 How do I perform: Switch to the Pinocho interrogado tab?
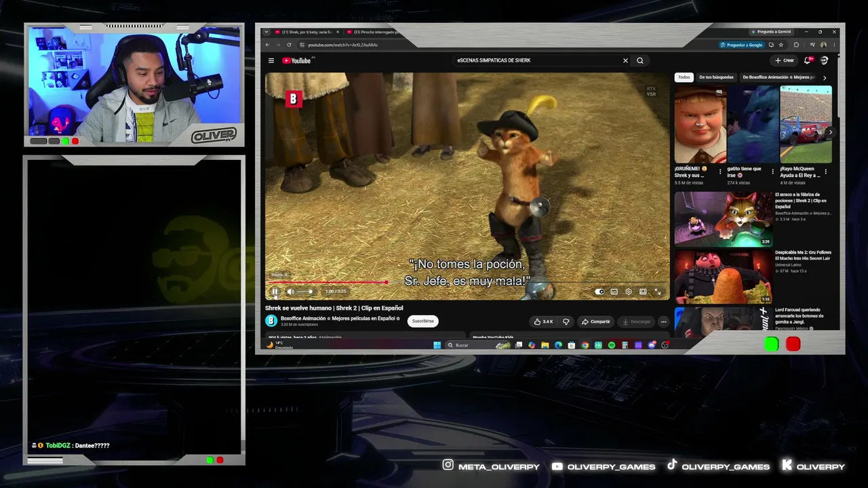pyautogui.click(x=375, y=32)
